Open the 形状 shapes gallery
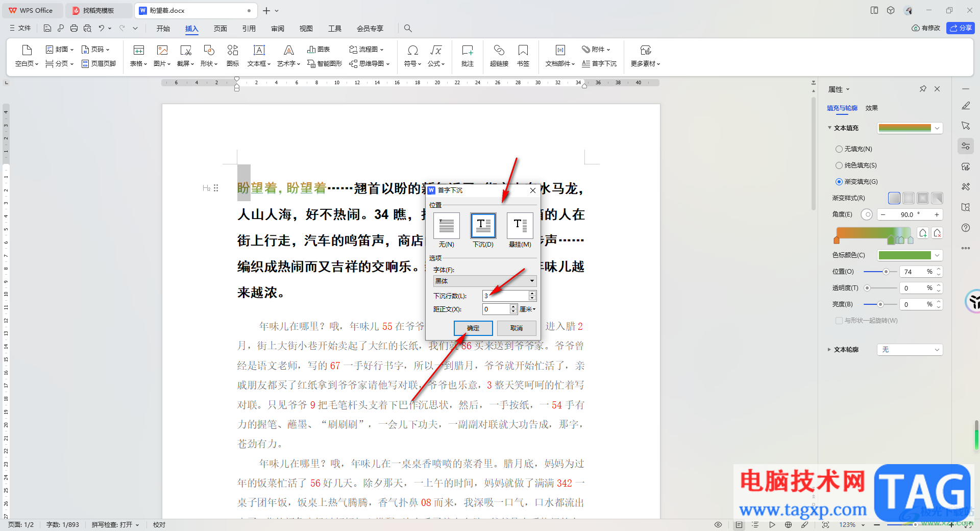 point(209,56)
